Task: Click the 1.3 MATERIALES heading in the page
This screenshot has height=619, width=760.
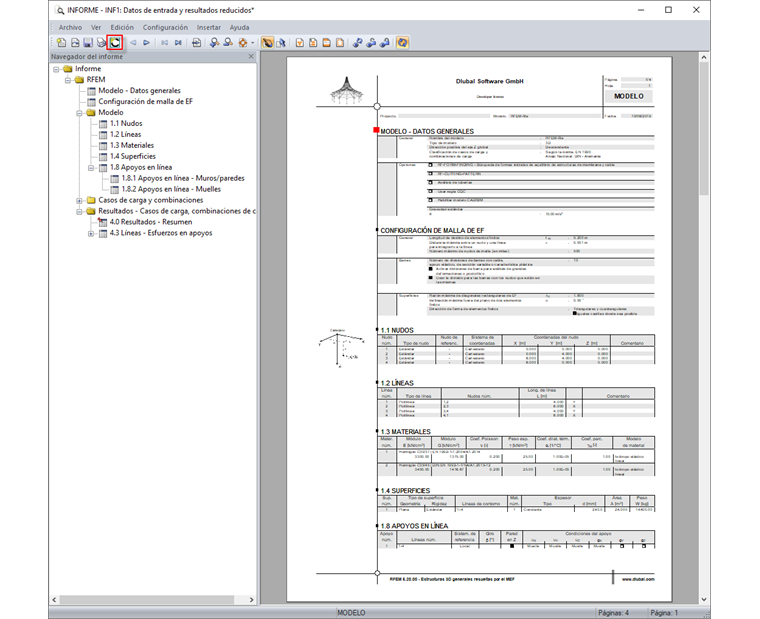Action: pyautogui.click(x=405, y=431)
